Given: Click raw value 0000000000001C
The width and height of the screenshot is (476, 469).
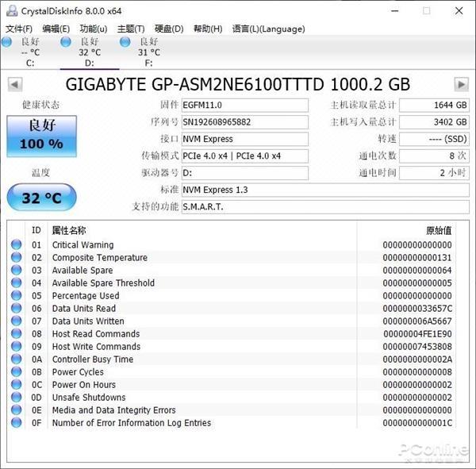Looking at the screenshot, I should click(x=417, y=423).
